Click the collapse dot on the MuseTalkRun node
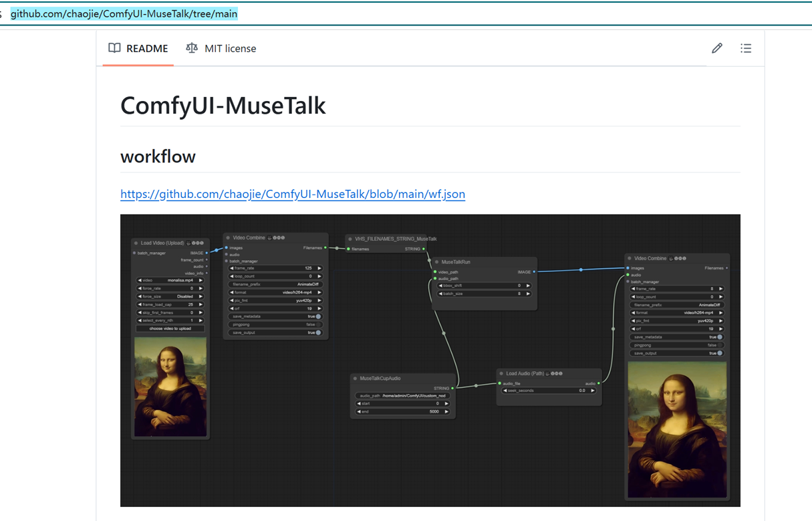This screenshot has height=521, width=812. [438, 262]
